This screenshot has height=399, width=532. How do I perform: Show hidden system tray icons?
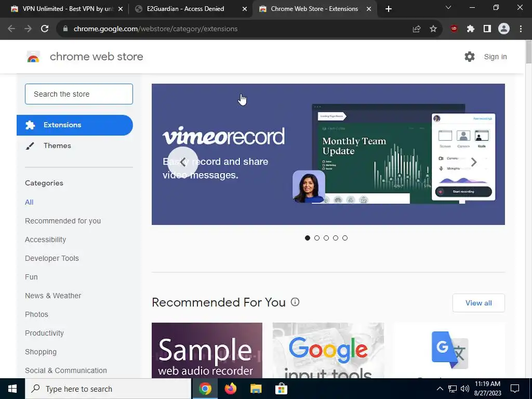point(440,389)
